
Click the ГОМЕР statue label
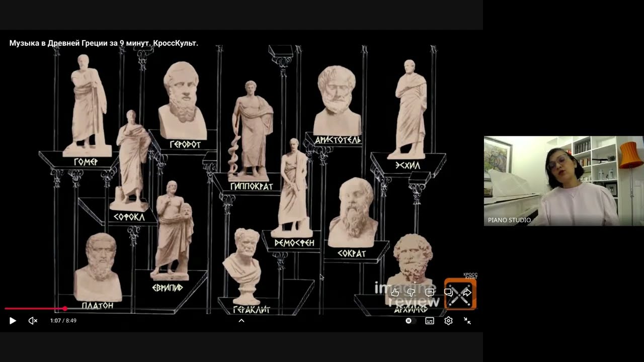(x=86, y=162)
